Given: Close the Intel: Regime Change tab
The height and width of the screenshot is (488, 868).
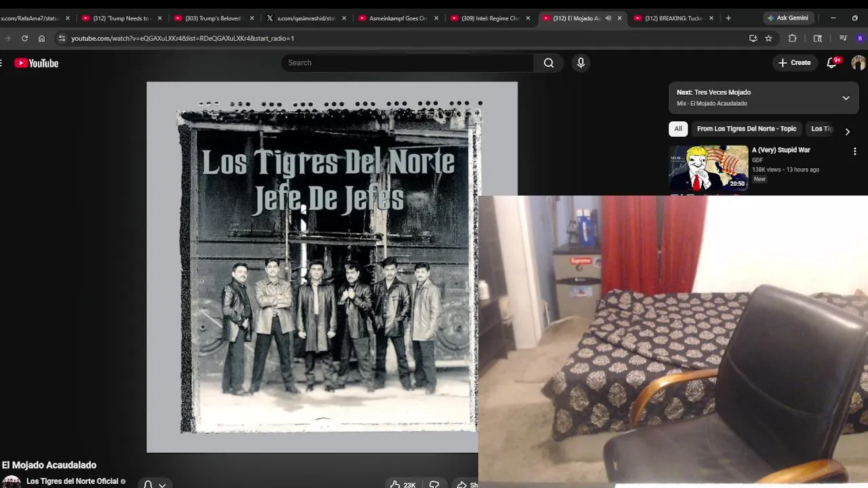Looking at the screenshot, I should tap(528, 18).
